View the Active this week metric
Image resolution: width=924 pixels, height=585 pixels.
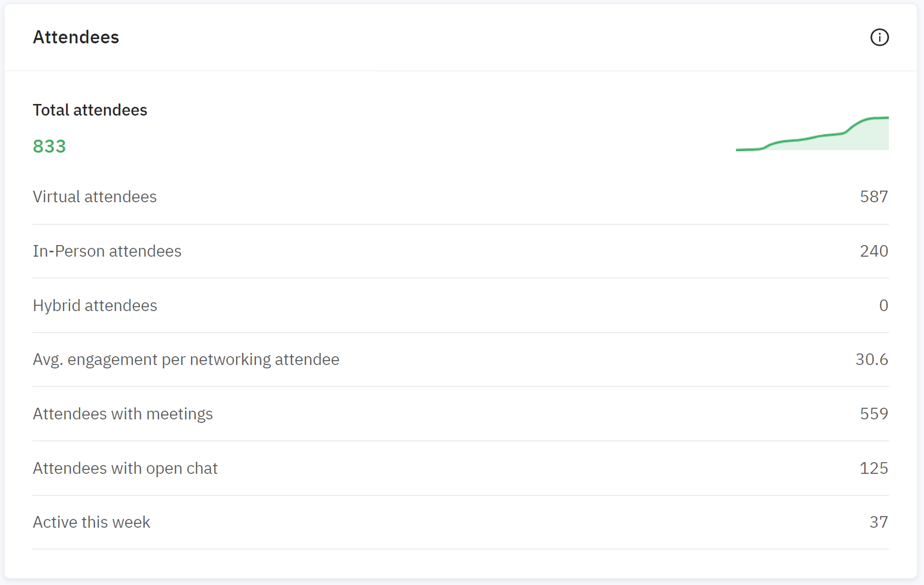(x=91, y=522)
